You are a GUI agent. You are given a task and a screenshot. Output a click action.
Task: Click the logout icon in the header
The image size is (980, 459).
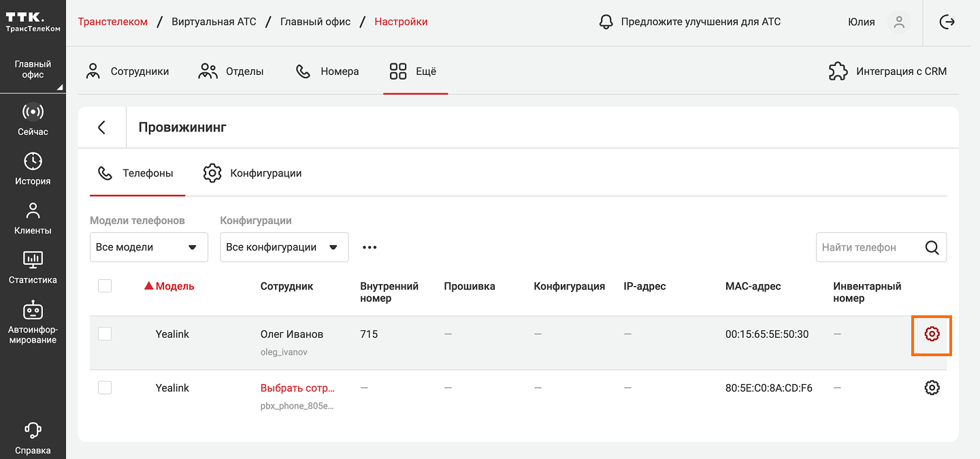[x=947, y=22]
